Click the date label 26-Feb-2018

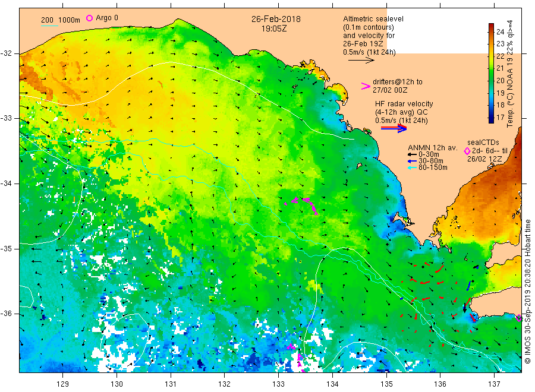[276, 19]
